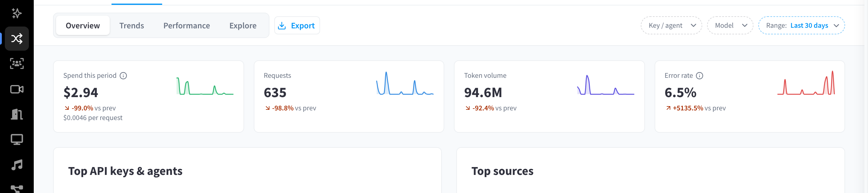Open the Performance tab
Viewport: 868px width, 193px height.
(187, 26)
